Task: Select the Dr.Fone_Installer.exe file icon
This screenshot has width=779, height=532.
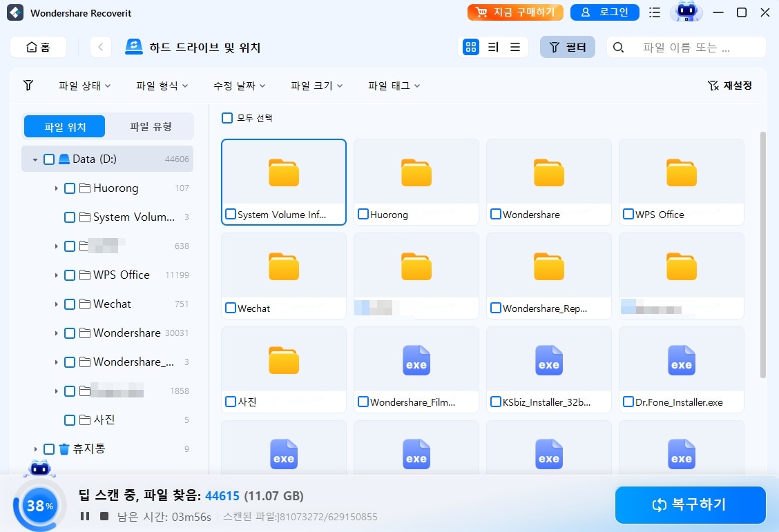Action: pyautogui.click(x=682, y=359)
